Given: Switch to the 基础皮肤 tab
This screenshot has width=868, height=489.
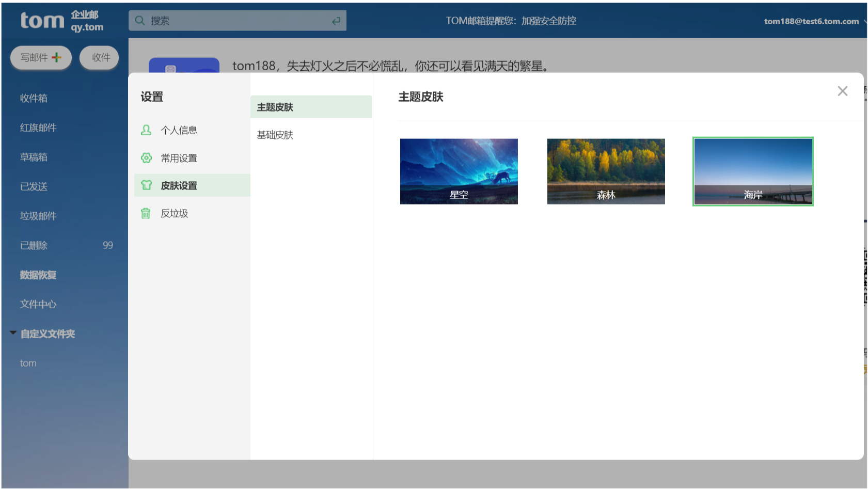Looking at the screenshot, I should [x=275, y=135].
